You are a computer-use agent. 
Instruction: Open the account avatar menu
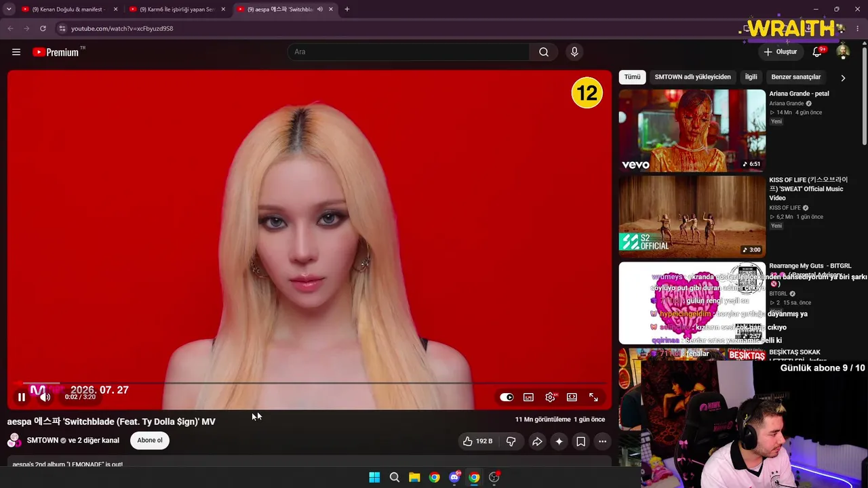point(843,52)
